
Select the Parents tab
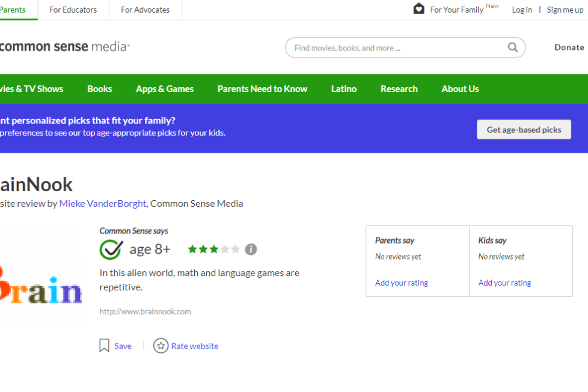(13, 10)
